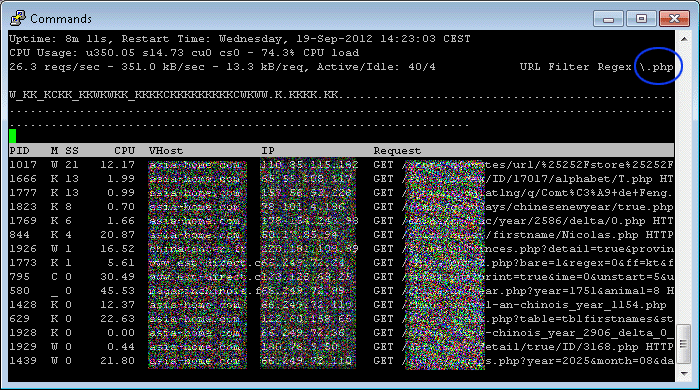Click the vertical scrollbar thumb

(x=684, y=344)
